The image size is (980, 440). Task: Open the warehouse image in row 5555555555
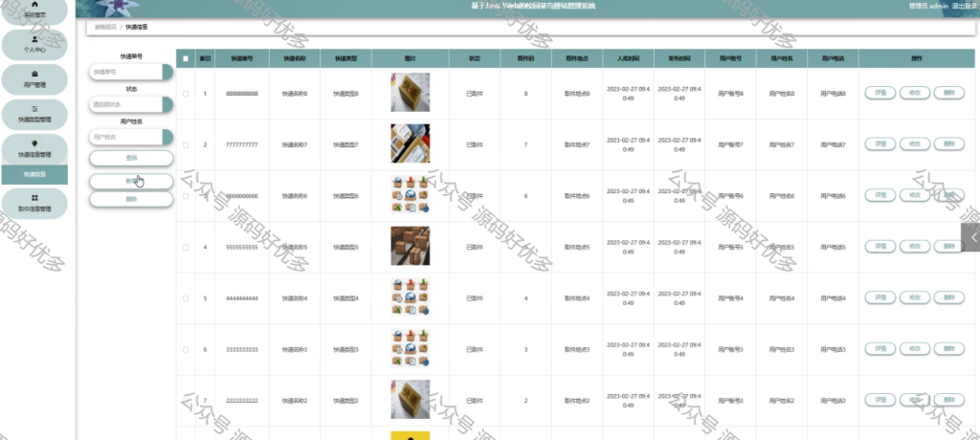click(x=410, y=246)
